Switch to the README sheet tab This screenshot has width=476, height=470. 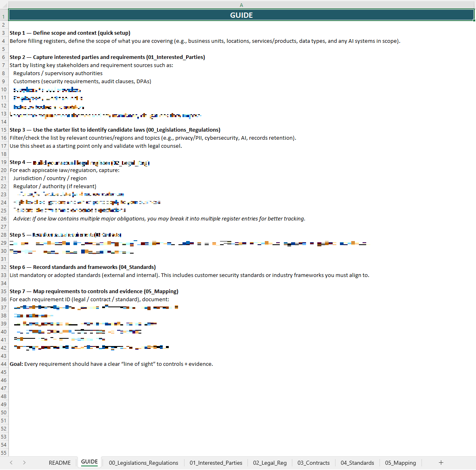[x=59, y=463]
